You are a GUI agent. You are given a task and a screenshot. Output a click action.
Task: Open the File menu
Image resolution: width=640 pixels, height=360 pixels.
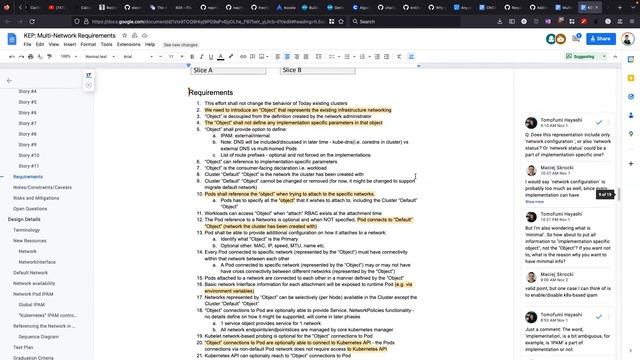point(27,44)
